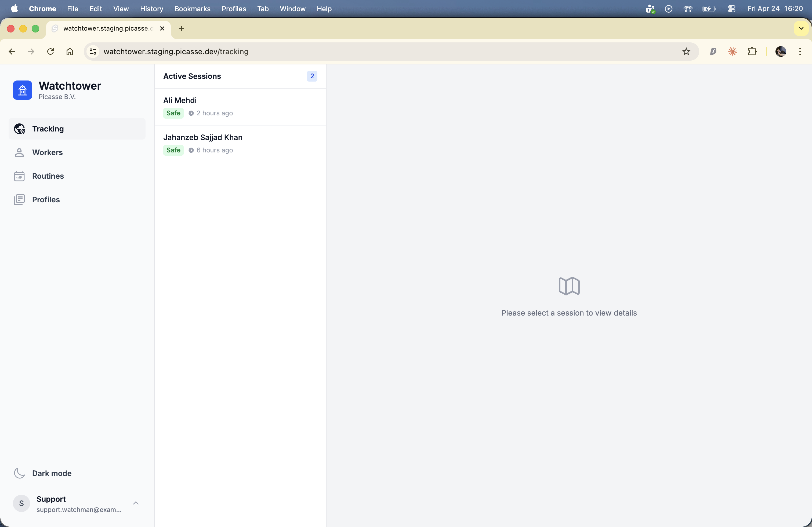Click the browser forward arrow
Screen dimensions: 812x527
coord(31,52)
